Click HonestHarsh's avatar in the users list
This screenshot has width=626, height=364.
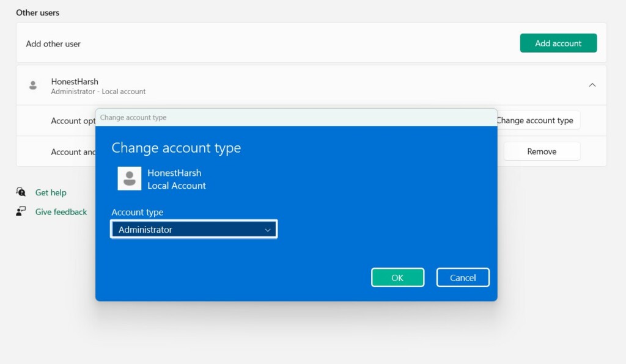tap(33, 86)
